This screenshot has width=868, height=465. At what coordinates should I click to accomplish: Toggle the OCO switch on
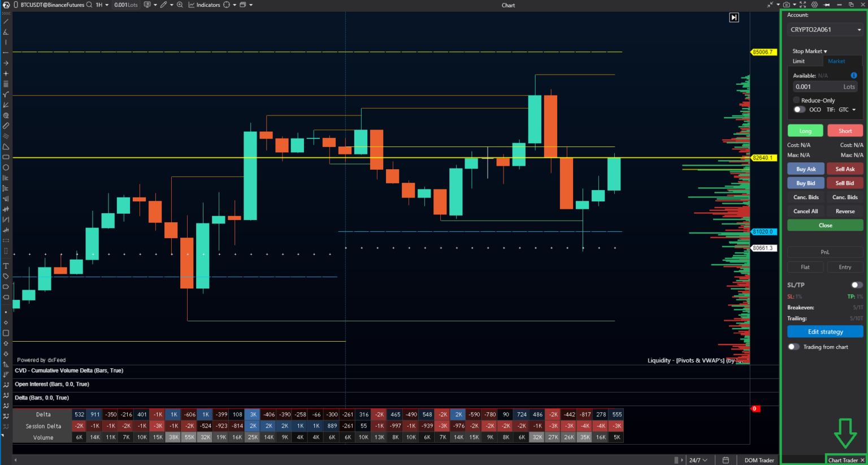click(x=799, y=109)
